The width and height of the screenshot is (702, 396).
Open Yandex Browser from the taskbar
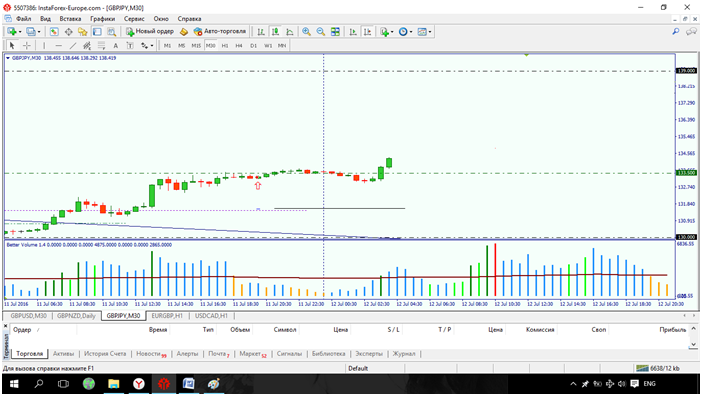(139, 384)
